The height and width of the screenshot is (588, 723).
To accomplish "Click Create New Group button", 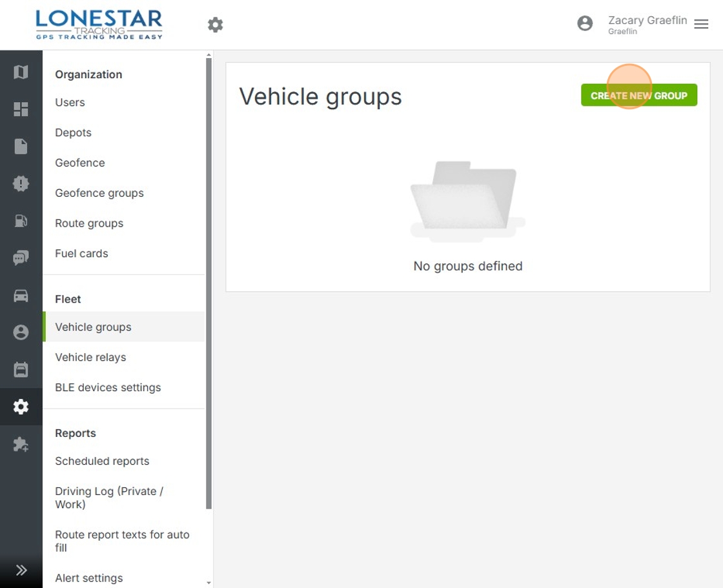I will pos(639,95).
